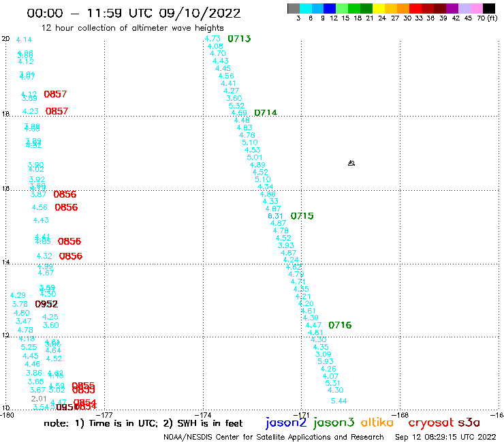Click the Sep 12 08:29:15 UTC 2022 timestamp
504x443 pixels.
(445, 438)
